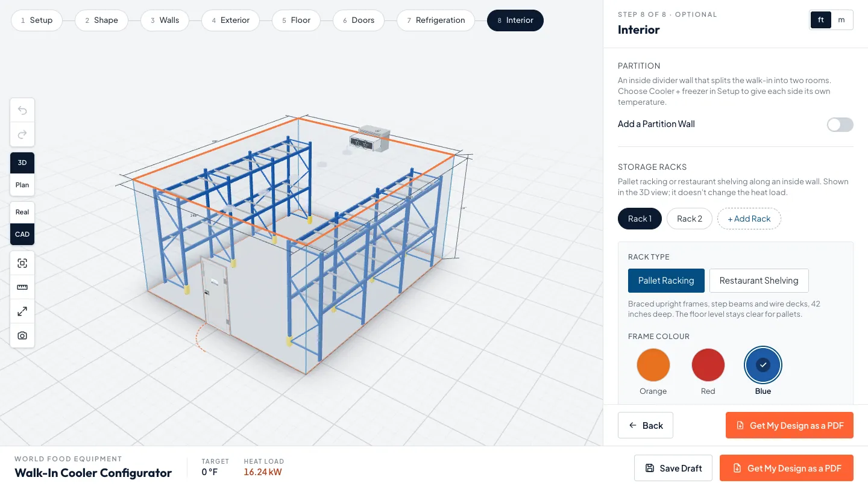Activate the ruler measure tool
Screen dimensions: 868x489
pyautogui.click(x=22, y=287)
